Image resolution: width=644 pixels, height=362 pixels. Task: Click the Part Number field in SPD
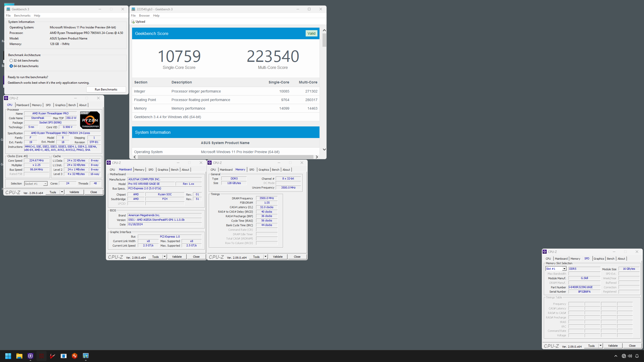point(584,287)
